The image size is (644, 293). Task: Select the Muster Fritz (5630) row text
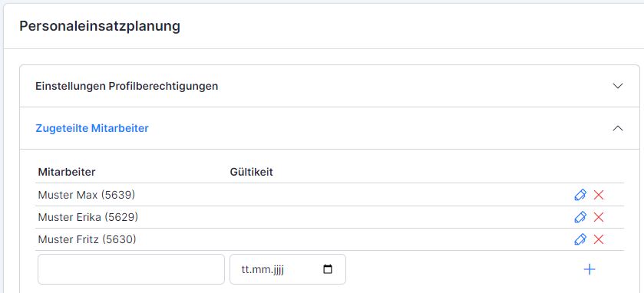pyautogui.click(x=87, y=239)
